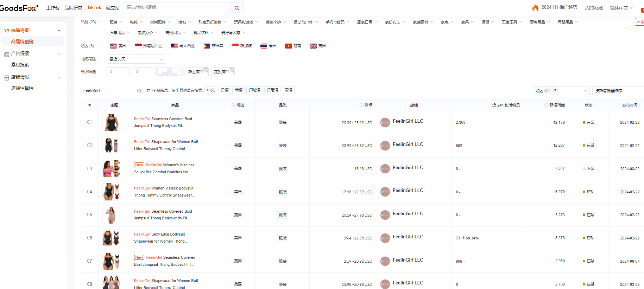Open FeelinGirl Women V Neck Bodysuit product
Screen dimensions: 644x289
click(x=165, y=192)
